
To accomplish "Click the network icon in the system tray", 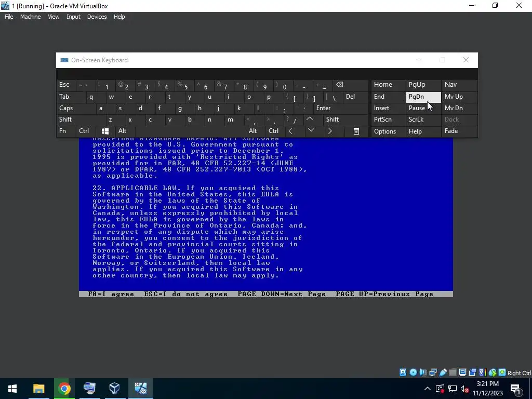I will tap(453, 389).
